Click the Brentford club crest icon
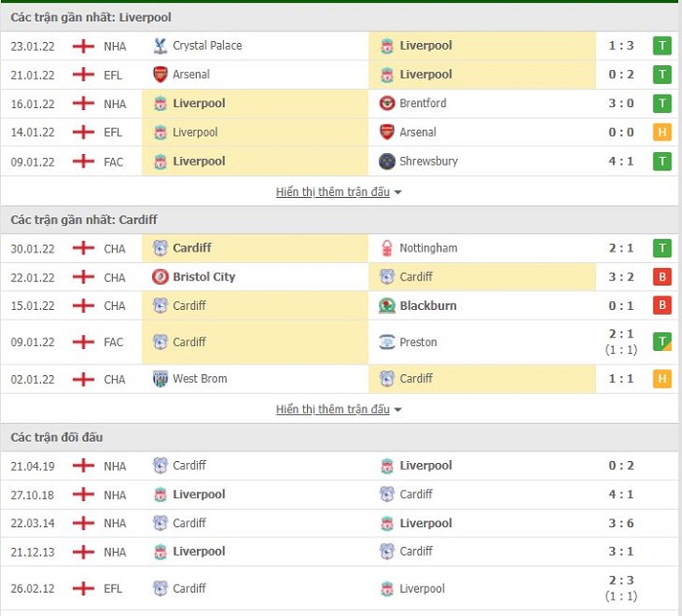The width and height of the screenshot is (682, 616). click(387, 103)
